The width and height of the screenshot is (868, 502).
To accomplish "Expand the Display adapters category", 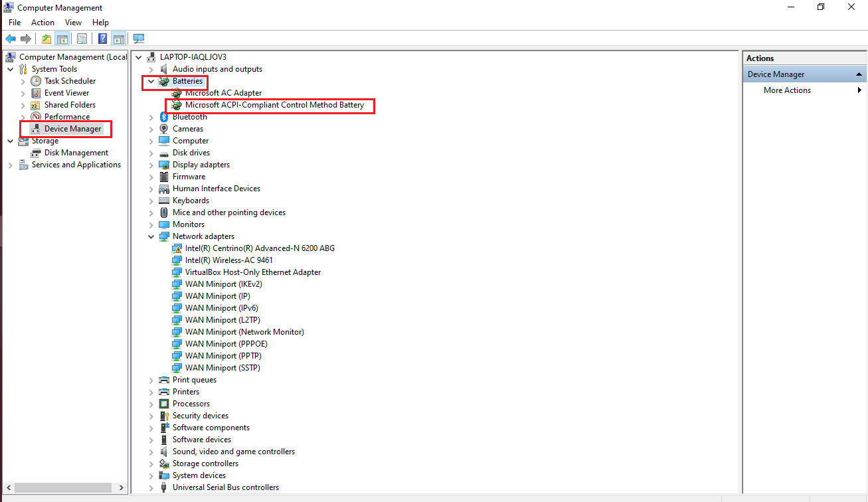I will (x=151, y=165).
